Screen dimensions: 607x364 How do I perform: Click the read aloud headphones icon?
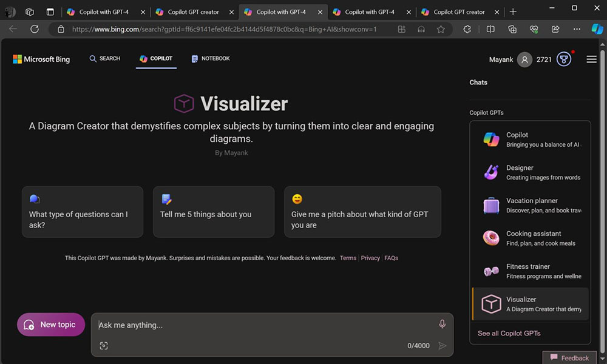click(x=421, y=29)
